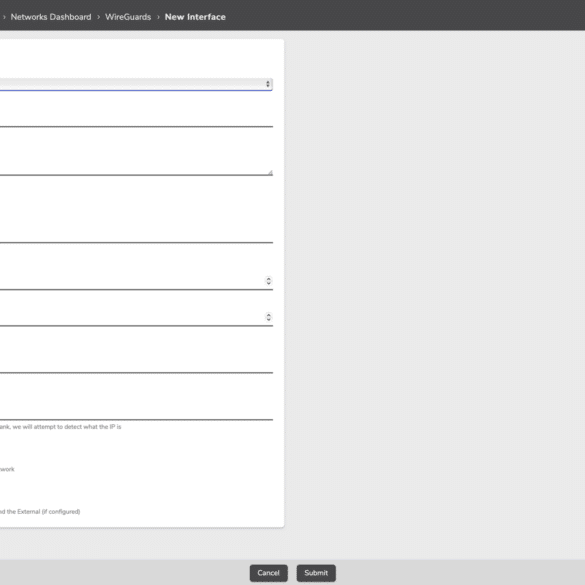585x585 pixels.
Task: Submit the new interface form
Action: pyautogui.click(x=316, y=573)
